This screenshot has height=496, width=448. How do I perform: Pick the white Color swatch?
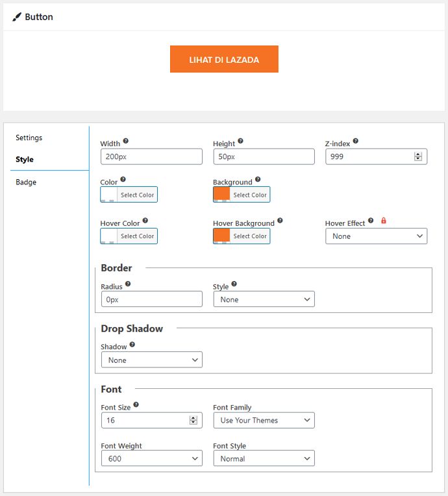[x=109, y=194]
